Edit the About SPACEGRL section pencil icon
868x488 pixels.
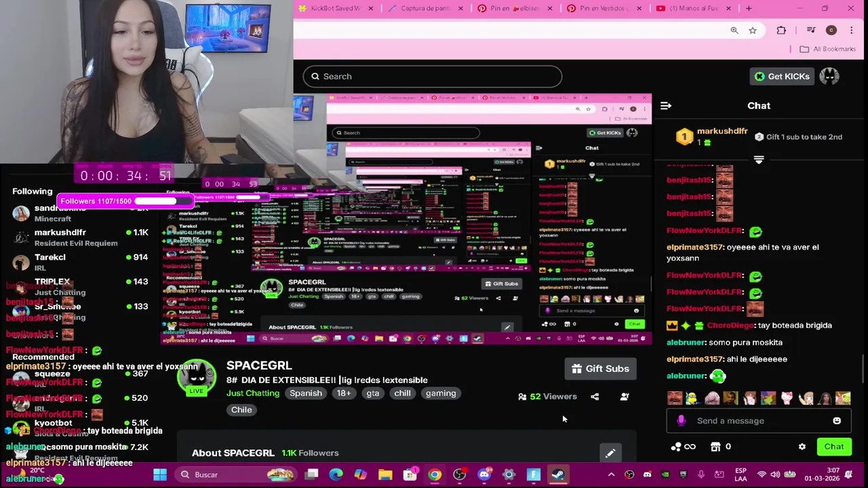pos(610,453)
